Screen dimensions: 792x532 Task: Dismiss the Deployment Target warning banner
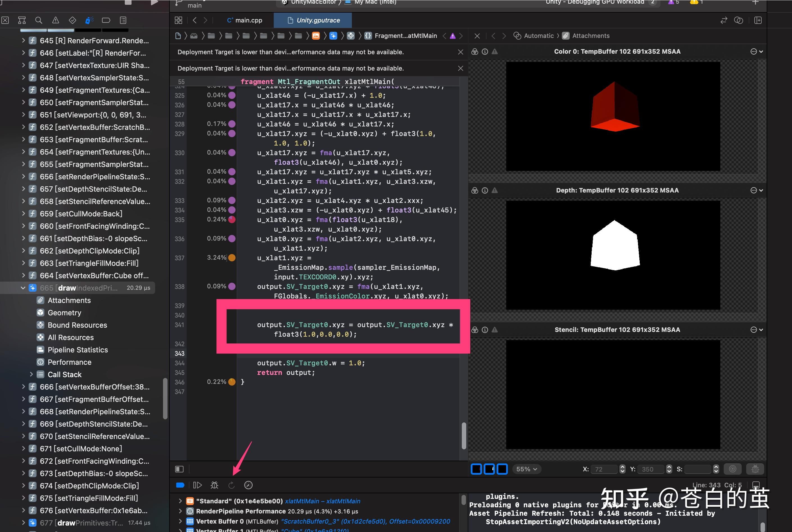pyautogui.click(x=460, y=52)
